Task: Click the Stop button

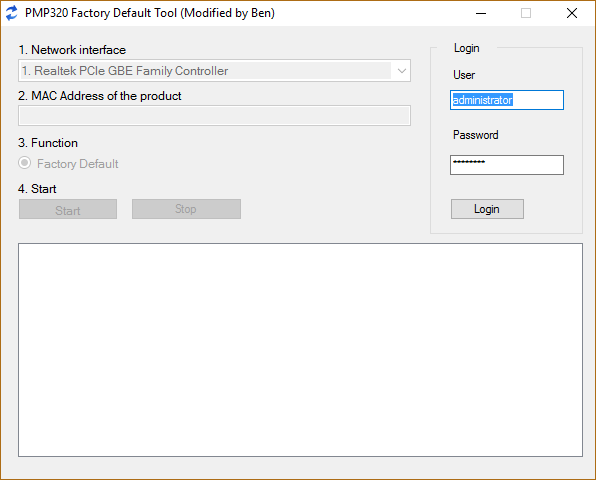Action: (186, 209)
